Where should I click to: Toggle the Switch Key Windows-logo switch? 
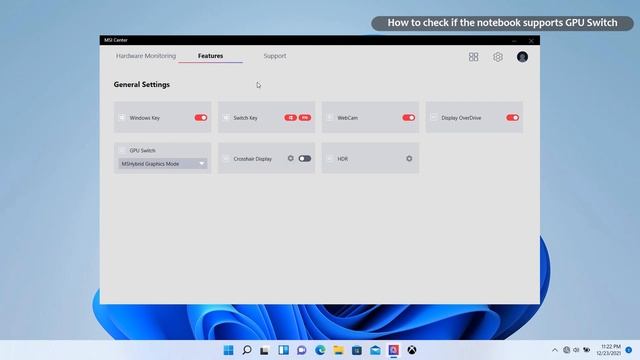pyautogui.click(x=291, y=118)
